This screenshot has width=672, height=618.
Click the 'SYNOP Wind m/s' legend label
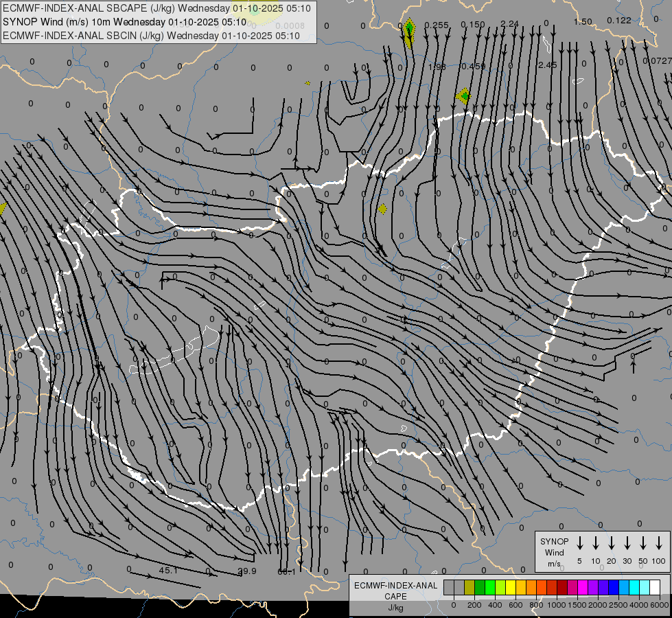[x=554, y=552]
